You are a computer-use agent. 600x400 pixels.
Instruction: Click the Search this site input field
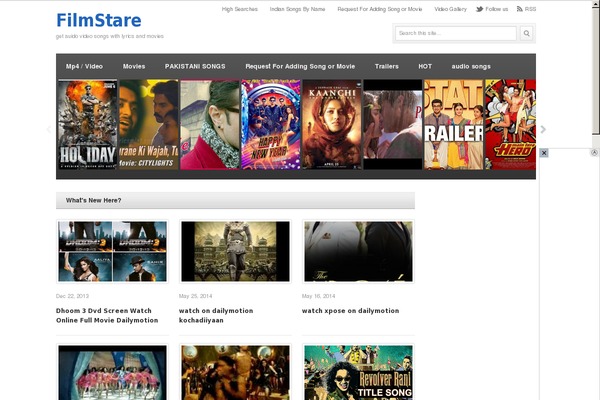coord(455,34)
